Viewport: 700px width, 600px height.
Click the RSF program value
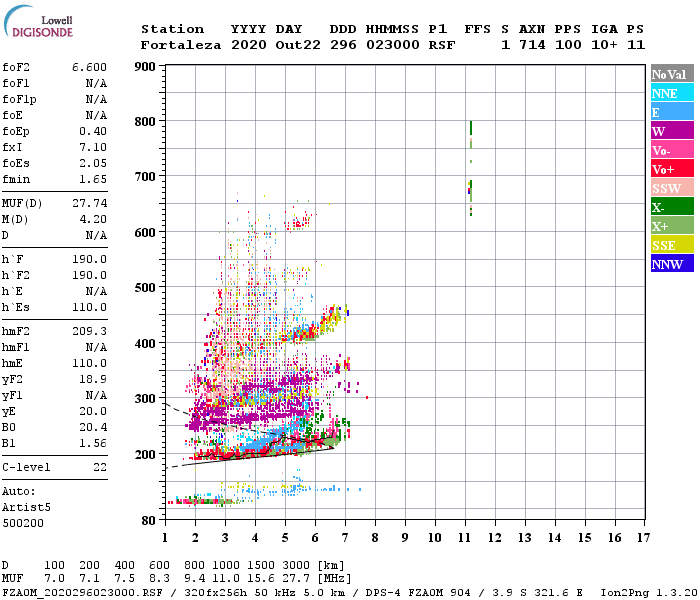tap(442, 45)
